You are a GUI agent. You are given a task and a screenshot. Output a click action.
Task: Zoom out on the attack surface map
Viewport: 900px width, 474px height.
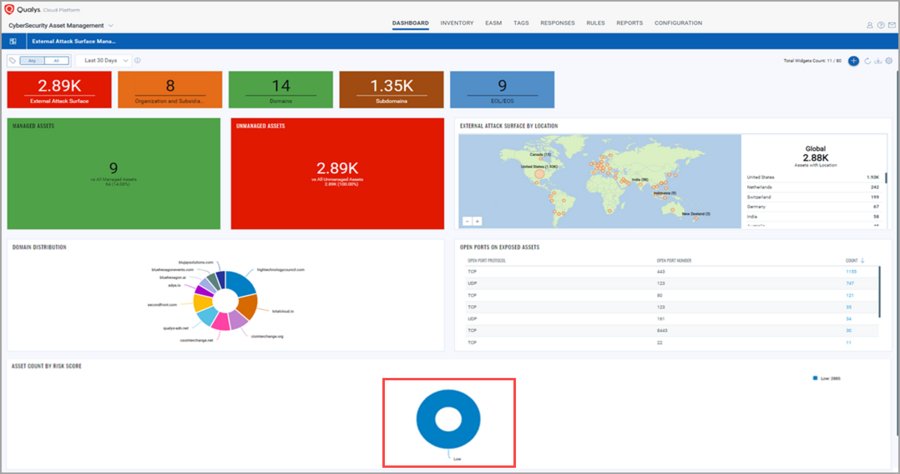tap(468, 221)
